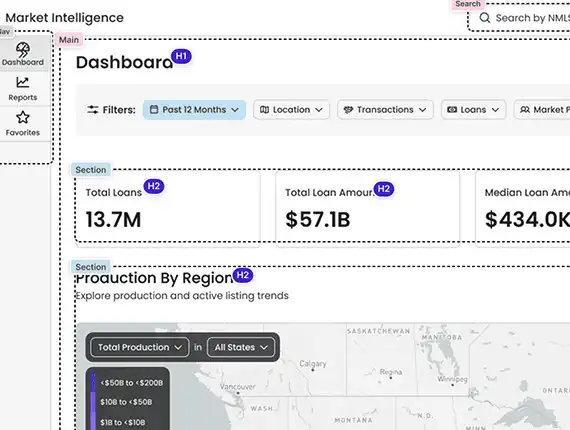Viewport: 570px width, 430px height.
Task: Click the money icon in Loans filter
Action: [x=452, y=109]
